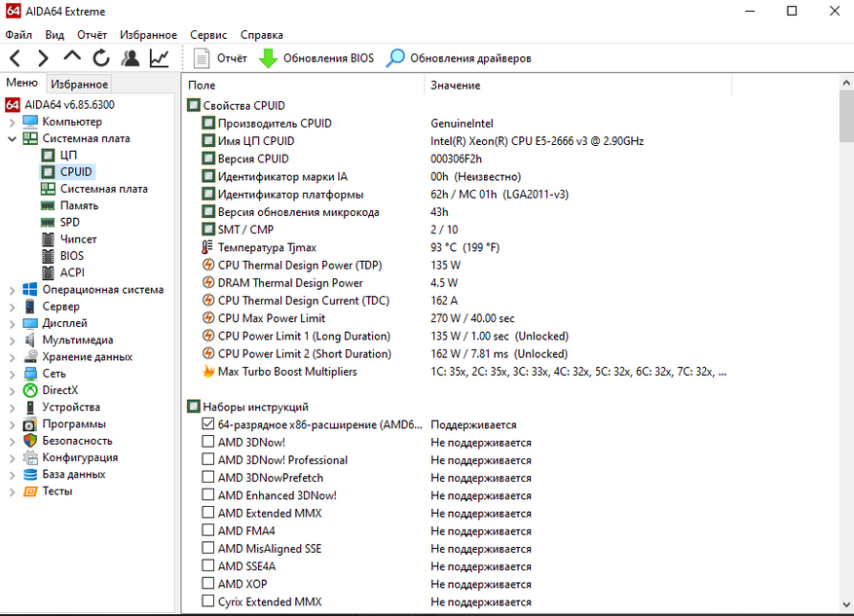Image resolution: width=854 pixels, height=616 pixels.
Task: Click the Значение column header
Action: click(x=456, y=86)
